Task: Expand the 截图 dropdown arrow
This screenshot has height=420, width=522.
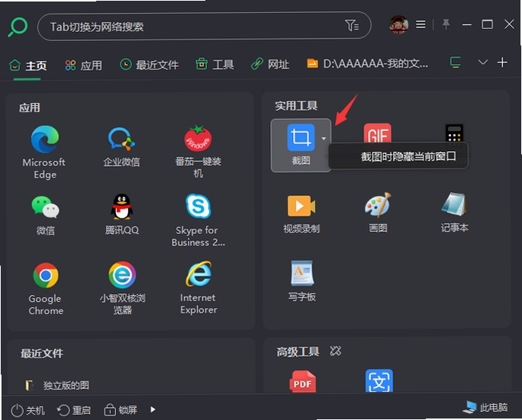Action: (x=324, y=138)
